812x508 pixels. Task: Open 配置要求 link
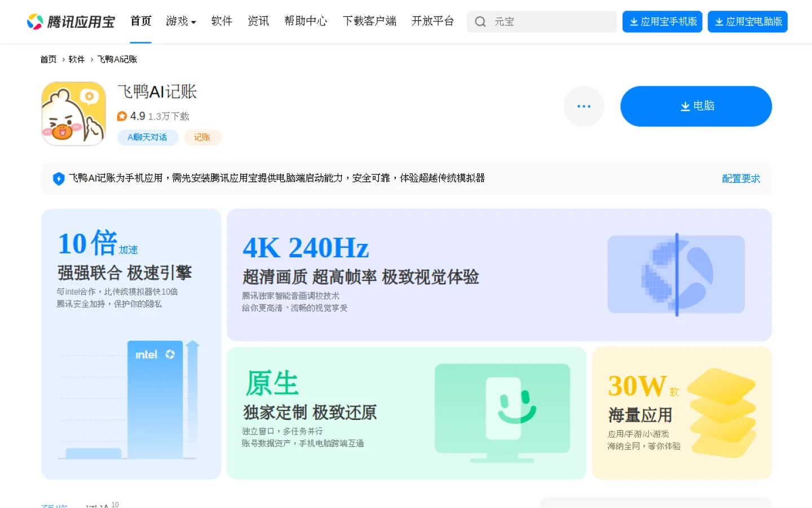741,178
